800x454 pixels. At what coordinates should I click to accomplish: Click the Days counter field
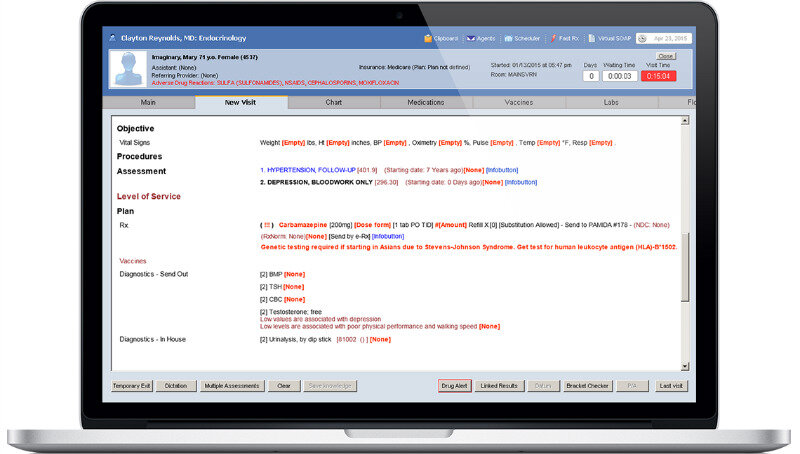pos(592,76)
